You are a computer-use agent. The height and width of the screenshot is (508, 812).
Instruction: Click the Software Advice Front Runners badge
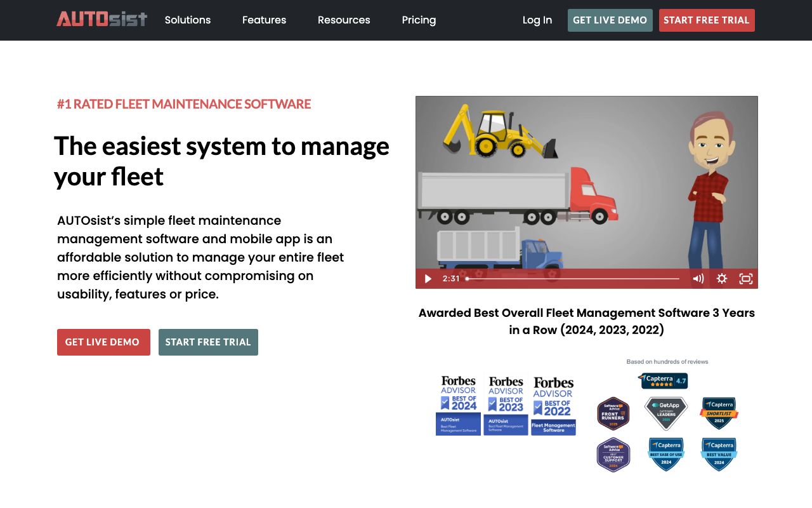coord(613,413)
